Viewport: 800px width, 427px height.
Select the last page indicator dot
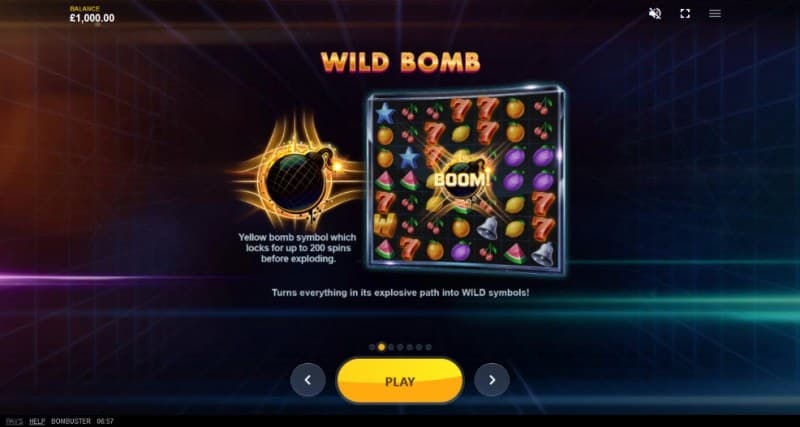429,347
